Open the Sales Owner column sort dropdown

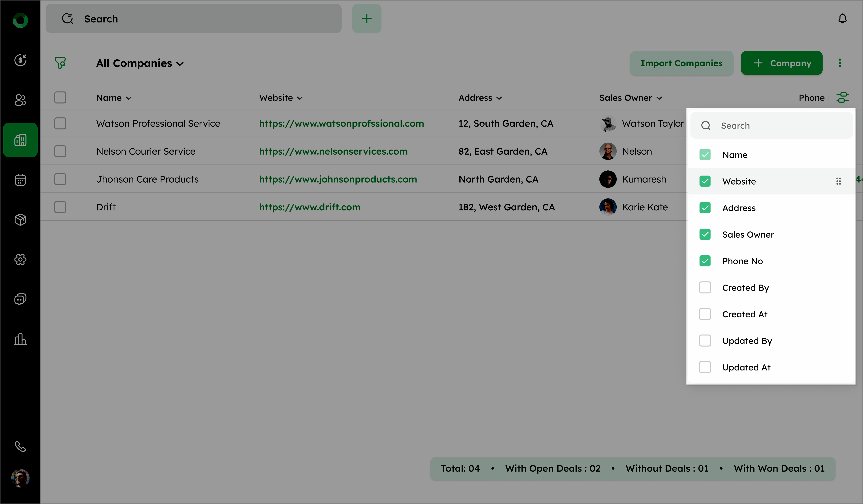(659, 98)
